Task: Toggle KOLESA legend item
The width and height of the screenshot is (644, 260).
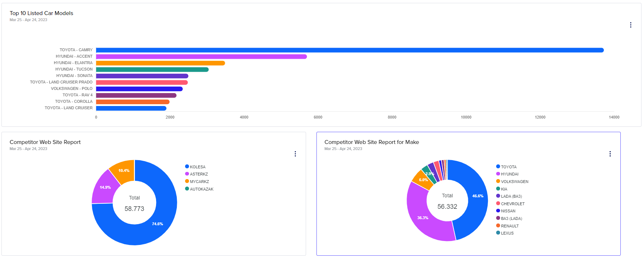Action: pyautogui.click(x=195, y=167)
